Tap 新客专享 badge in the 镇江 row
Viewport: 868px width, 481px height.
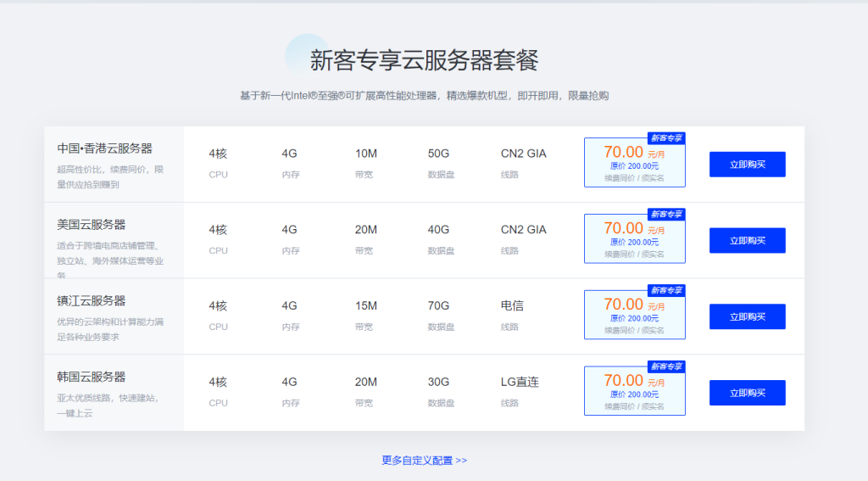(x=665, y=291)
